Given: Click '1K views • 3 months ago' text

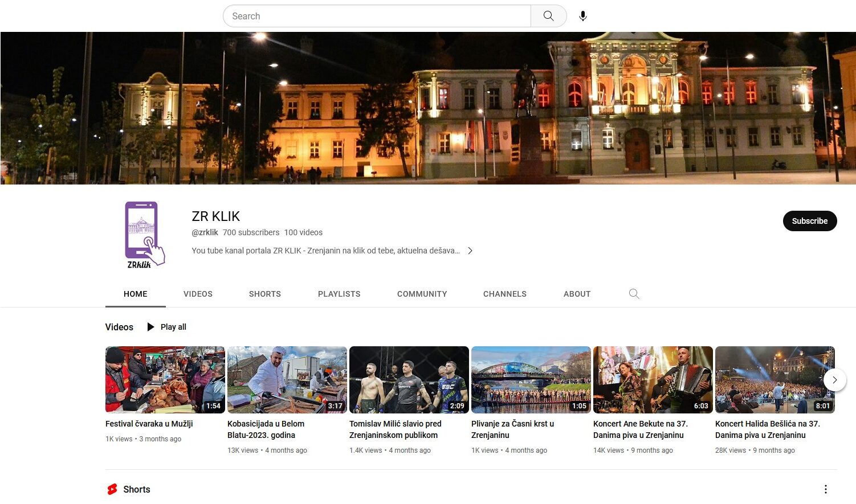Looking at the screenshot, I should 144,439.
